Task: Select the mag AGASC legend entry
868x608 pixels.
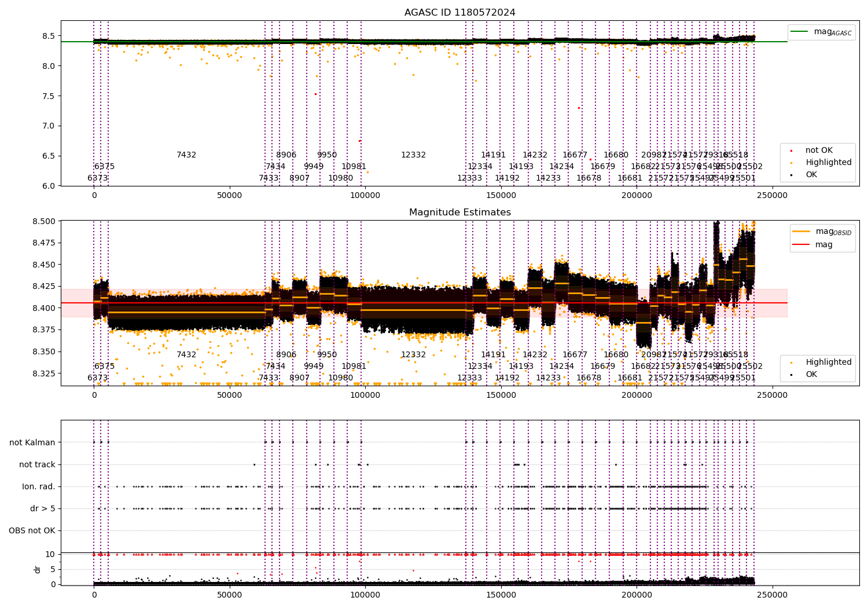Action: (x=821, y=32)
